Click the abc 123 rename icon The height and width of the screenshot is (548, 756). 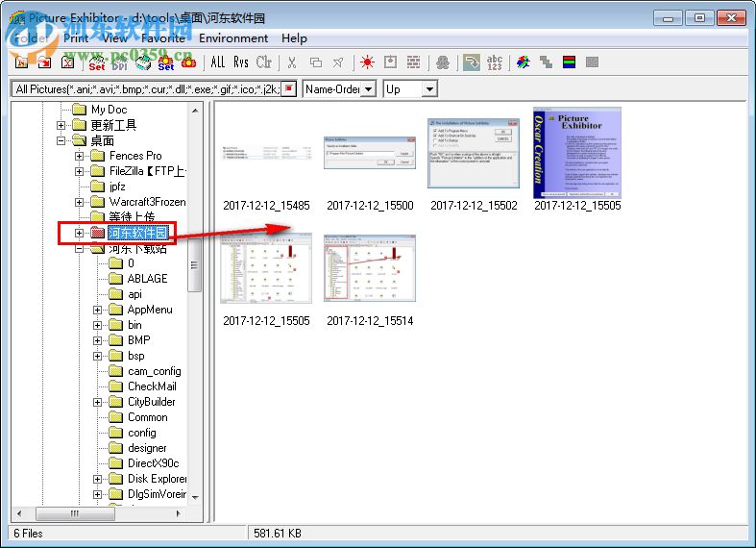495,62
